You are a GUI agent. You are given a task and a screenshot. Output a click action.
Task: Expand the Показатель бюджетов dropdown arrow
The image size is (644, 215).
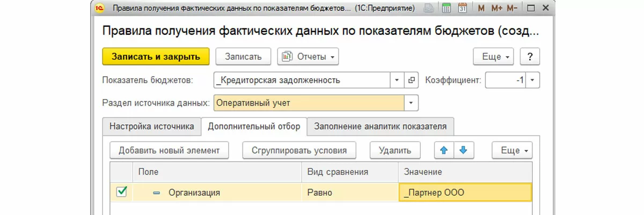[x=397, y=80]
